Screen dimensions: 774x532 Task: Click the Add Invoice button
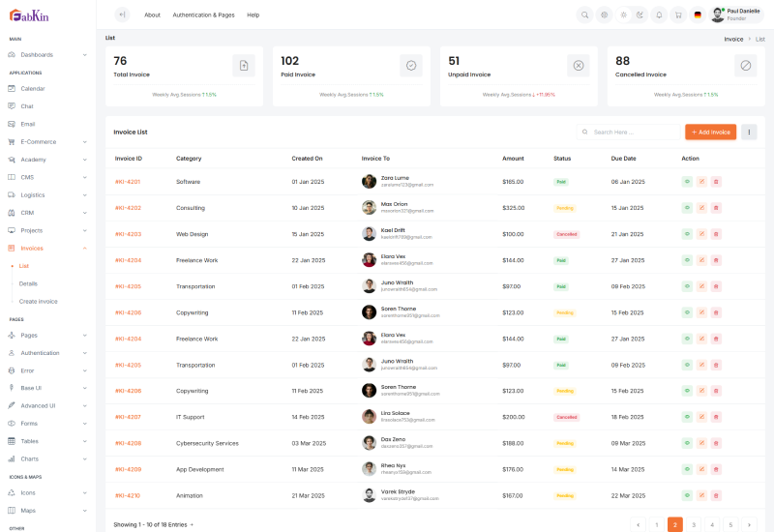(x=710, y=132)
